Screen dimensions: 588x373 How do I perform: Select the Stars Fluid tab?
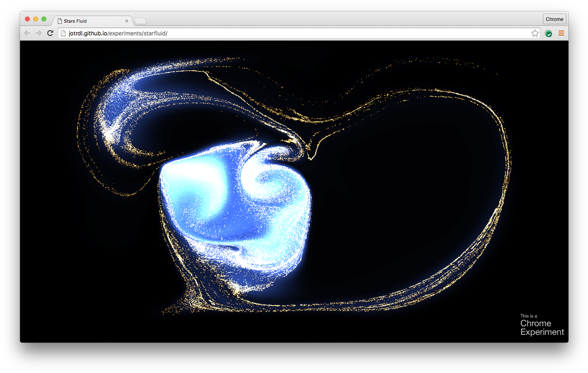[92, 21]
